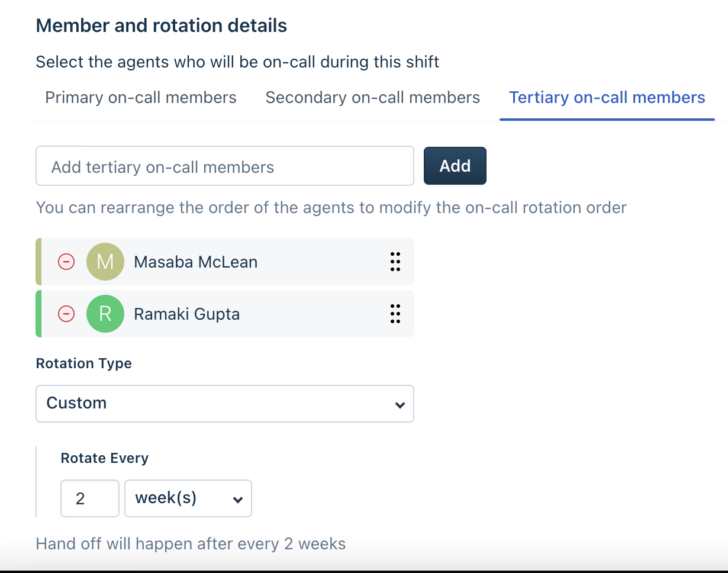The width and height of the screenshot is (728, 573).
Task: Expand the week(s) unit dropdown
Action: (188, 498)
